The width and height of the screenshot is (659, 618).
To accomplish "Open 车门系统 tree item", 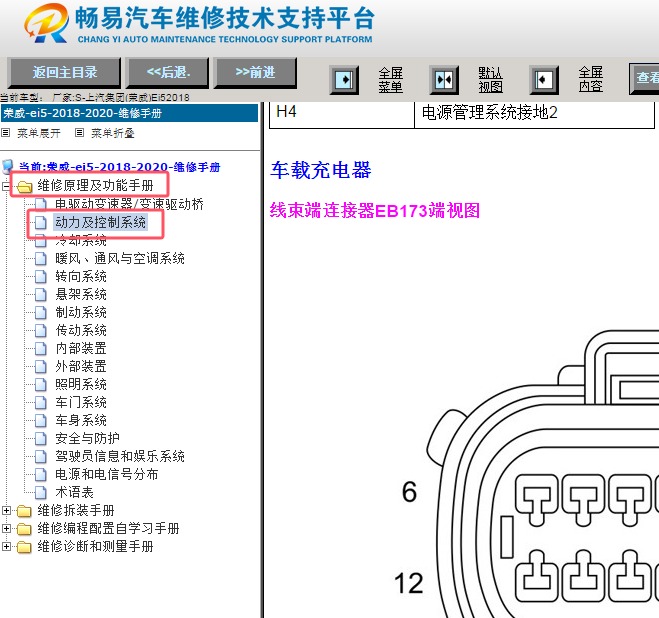I will (81, 403).
